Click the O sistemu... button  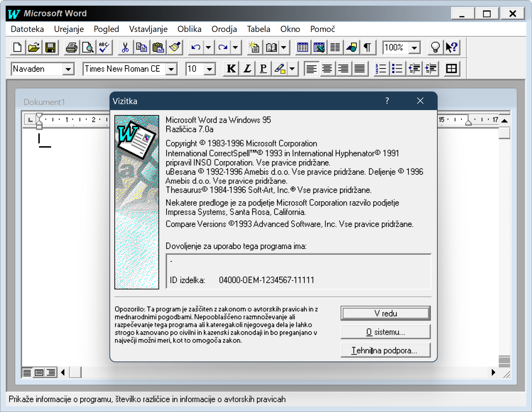point(386,332)
